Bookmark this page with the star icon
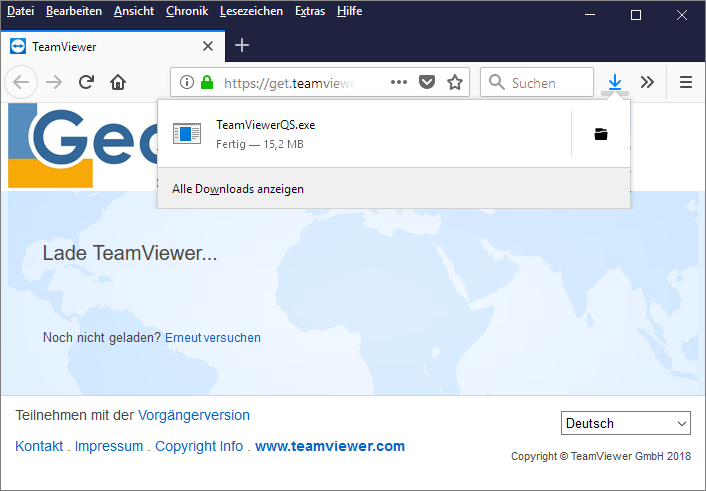This screenshot has width=706, height=491. [455, 83]
